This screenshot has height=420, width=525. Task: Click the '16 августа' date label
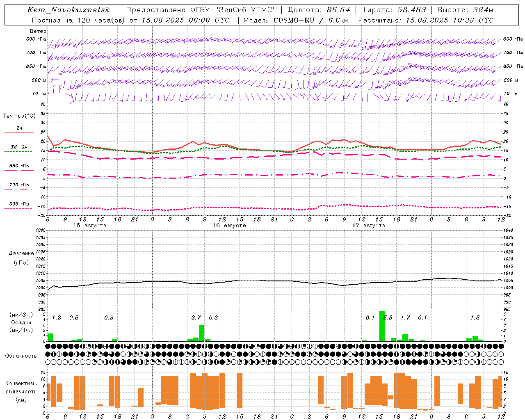[229, 226]
